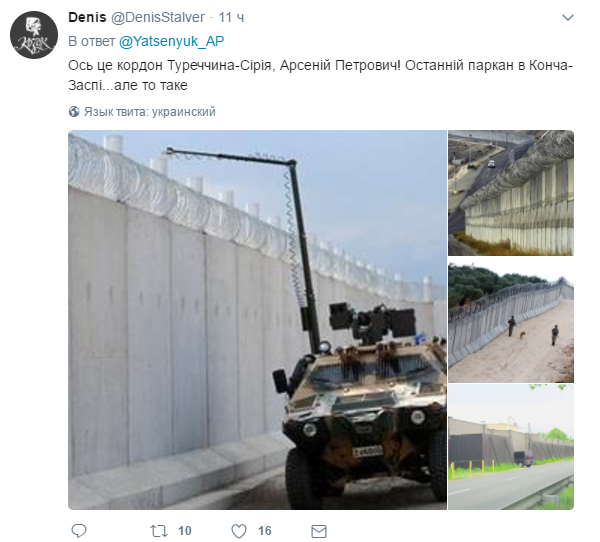The height and width of the screenshot is (542, 600).
Task: Open thumbnail with soldiers and dog
Action: [x=511, y=320]
